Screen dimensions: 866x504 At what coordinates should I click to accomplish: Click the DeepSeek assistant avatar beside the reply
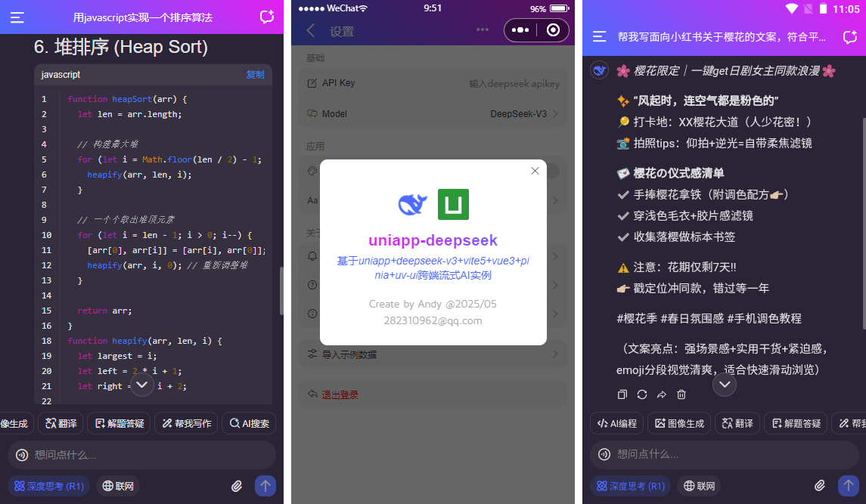point(599,71)
